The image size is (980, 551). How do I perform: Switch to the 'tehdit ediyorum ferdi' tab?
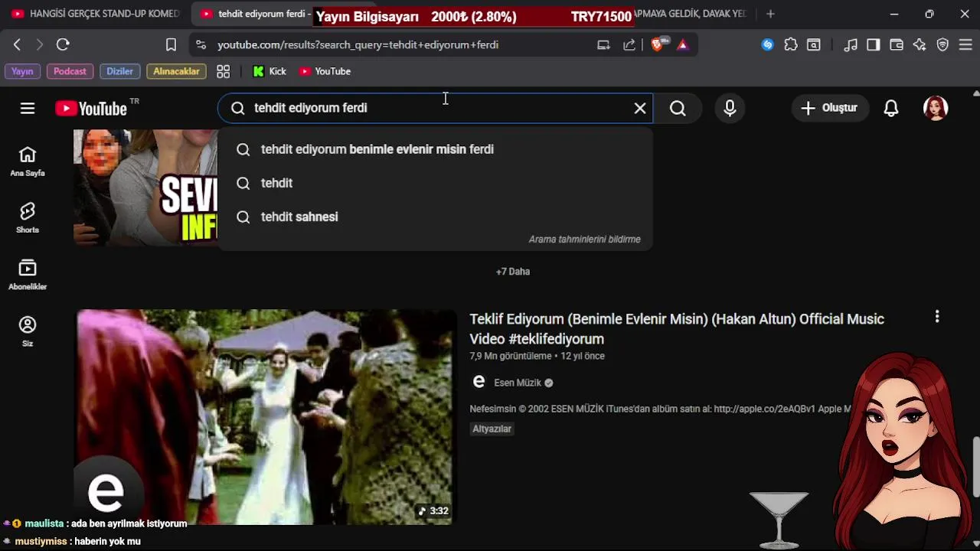255,14
